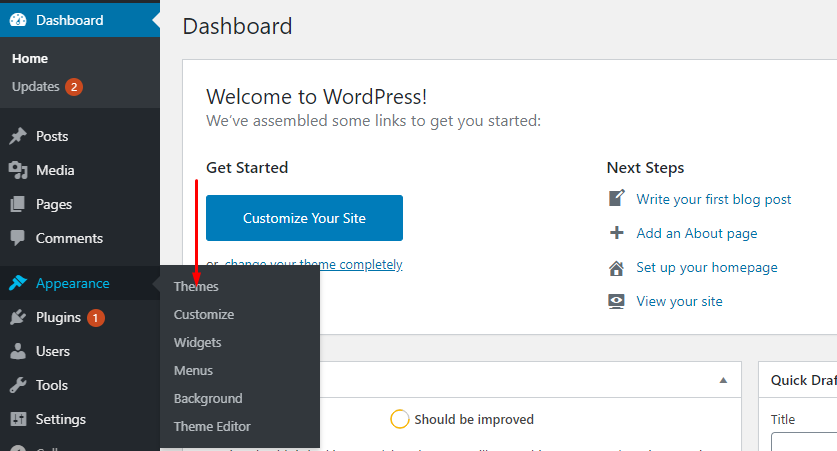Click the Comments speech bubble icon
This screenshot has width=837, height=451.
18,238
